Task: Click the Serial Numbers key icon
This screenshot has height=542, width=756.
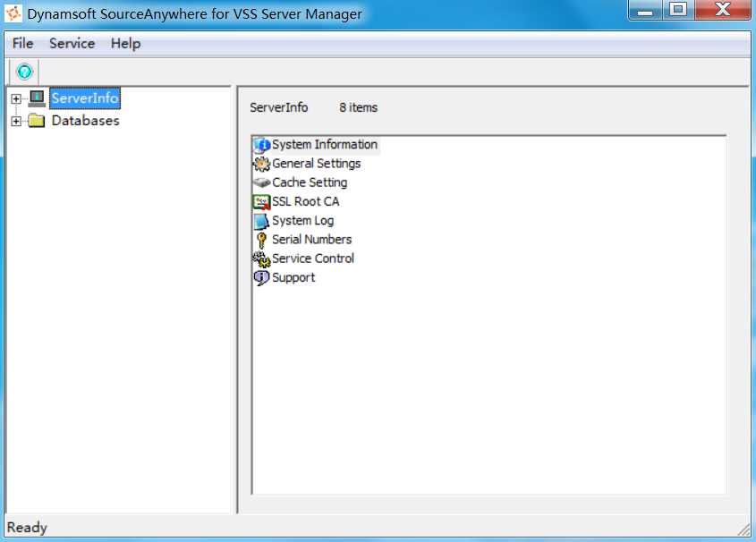Action: tap(262, 240)
